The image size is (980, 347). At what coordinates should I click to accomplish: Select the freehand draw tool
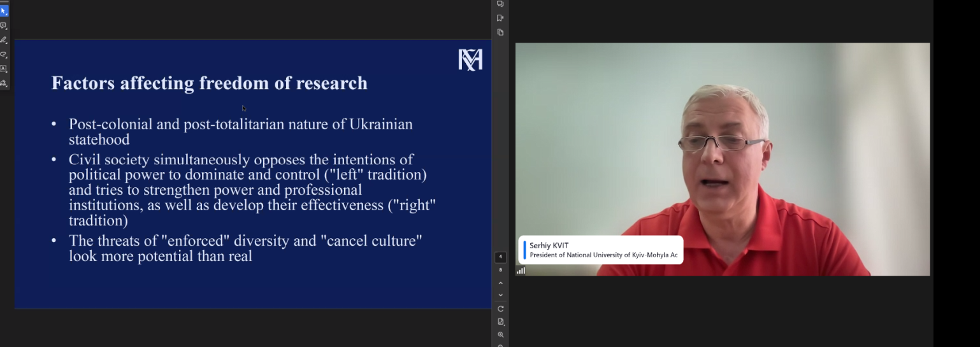point(3,55)
